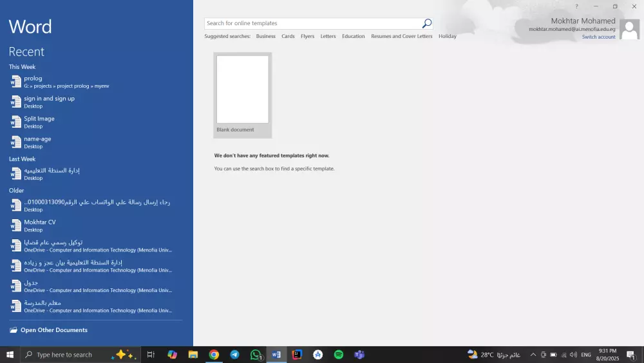This screenshot has width=644, height=363.
Task: Click the ENG language indicator
Action: pyautogui.click(x=586, y=355)
